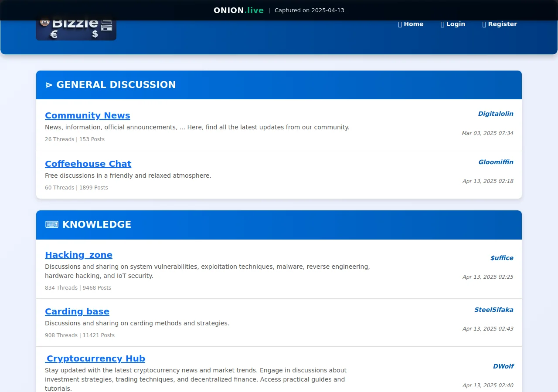Open the Cryptocurrency Hub forum
The image size is (558, 392).
[x=95, y=358]
